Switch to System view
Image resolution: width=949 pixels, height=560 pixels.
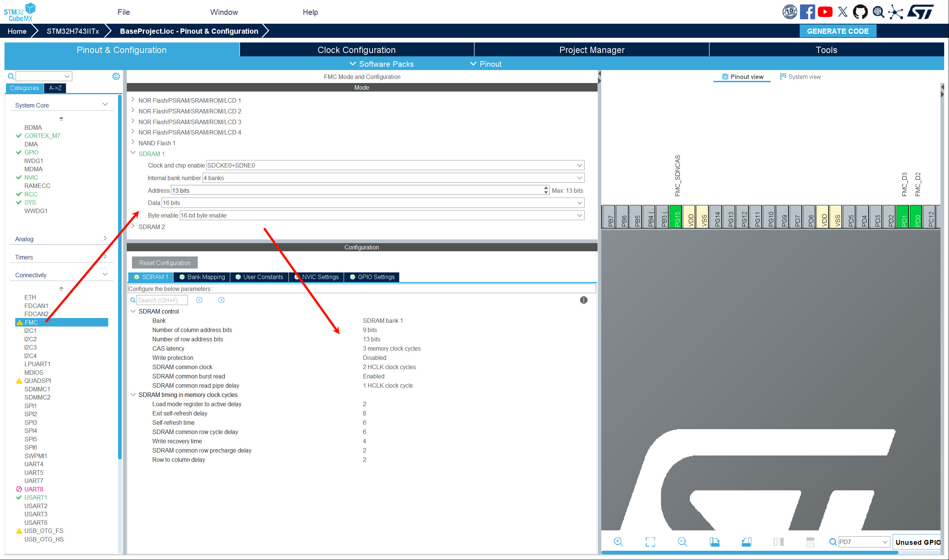tap(800, 77)
